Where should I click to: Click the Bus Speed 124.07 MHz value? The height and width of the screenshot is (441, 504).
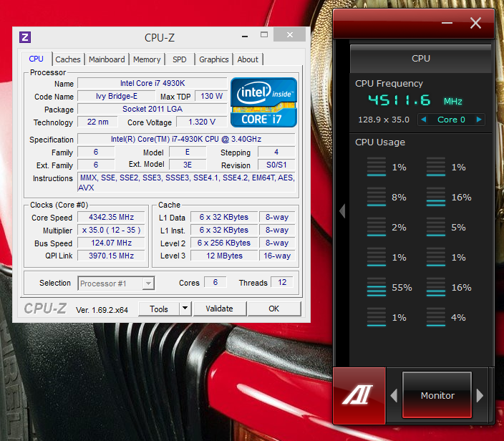coord(111,243)
